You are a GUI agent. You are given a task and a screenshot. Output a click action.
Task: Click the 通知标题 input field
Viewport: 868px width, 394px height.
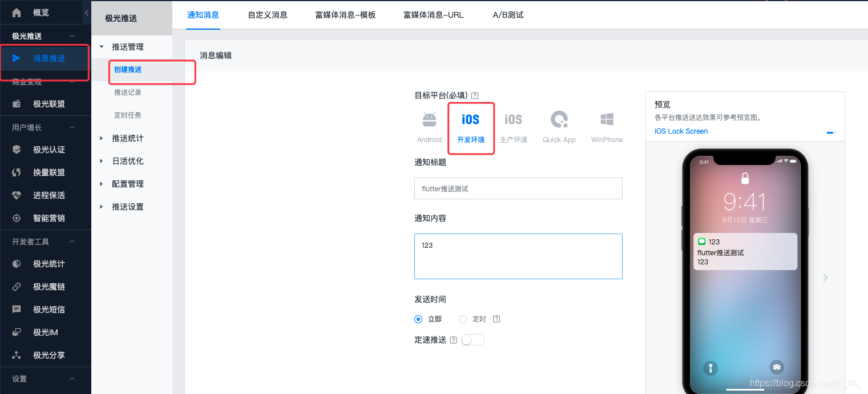pos(518,188)
